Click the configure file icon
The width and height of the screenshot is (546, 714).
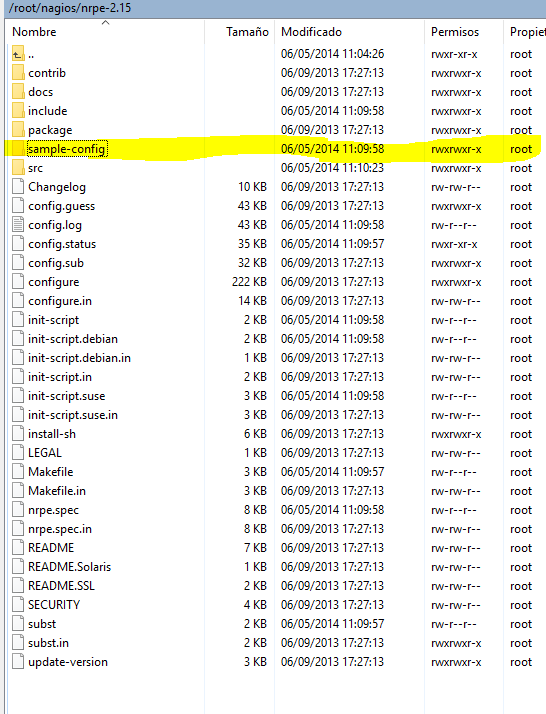(18, 282)
